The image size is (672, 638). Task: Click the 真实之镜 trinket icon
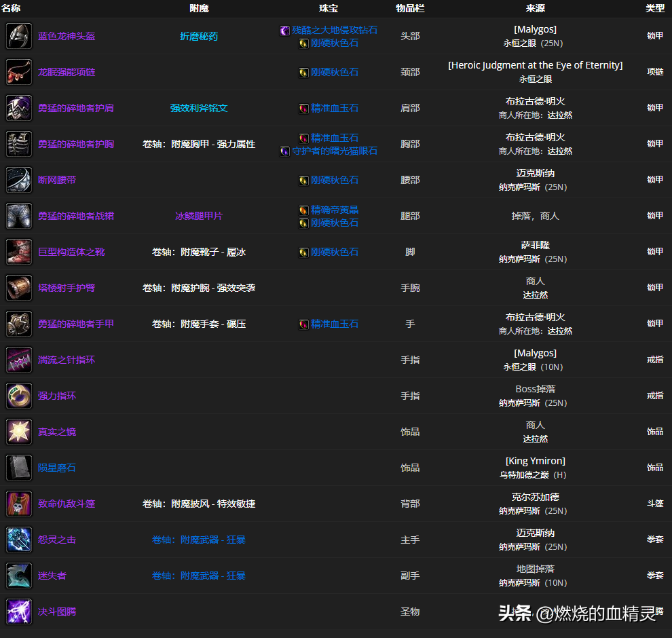coord(19,432)
